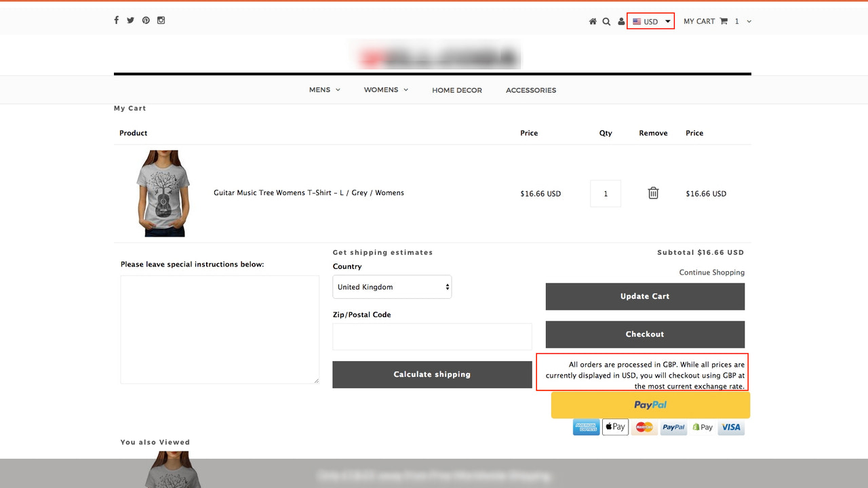The image size is (868, 488).
Task: Remove the Guitar Music Tree shirt via trash icon
Action: coord(653,193)
